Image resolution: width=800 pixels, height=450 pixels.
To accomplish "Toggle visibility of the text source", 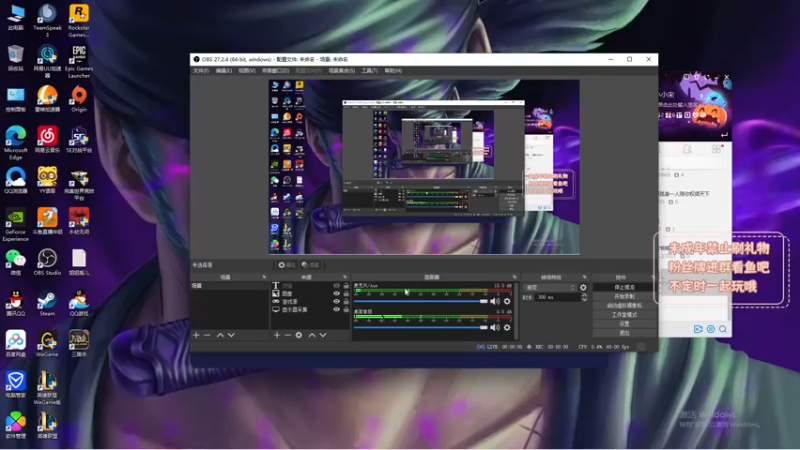I will (x=336, y=286).
